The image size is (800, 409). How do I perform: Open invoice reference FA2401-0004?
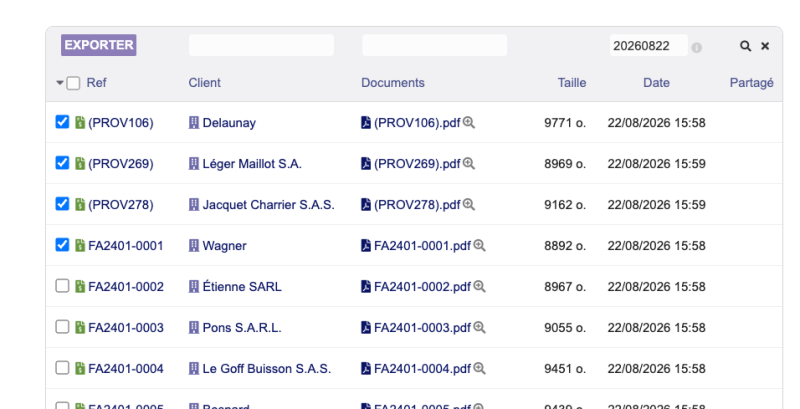tap(126, 369)
